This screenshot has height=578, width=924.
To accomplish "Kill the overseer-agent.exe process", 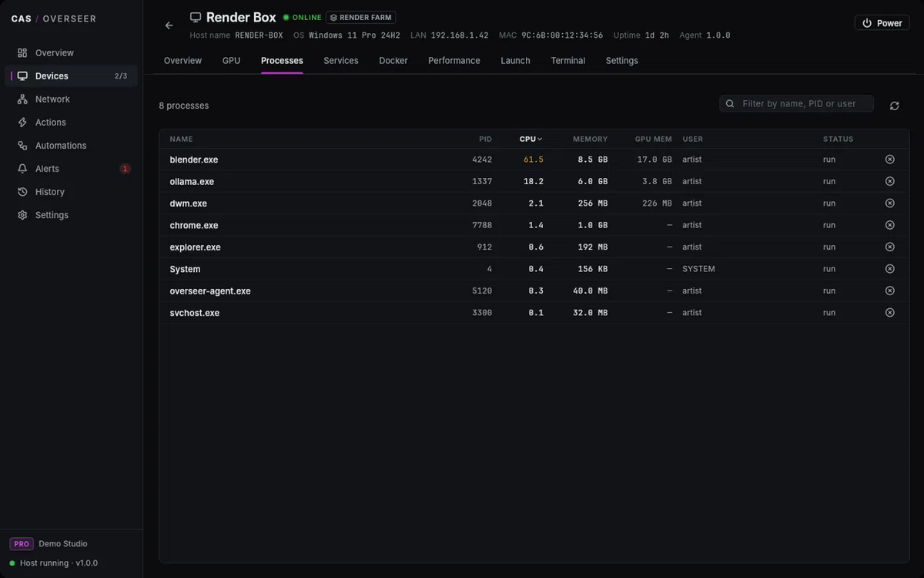I will tap(889, 291).
